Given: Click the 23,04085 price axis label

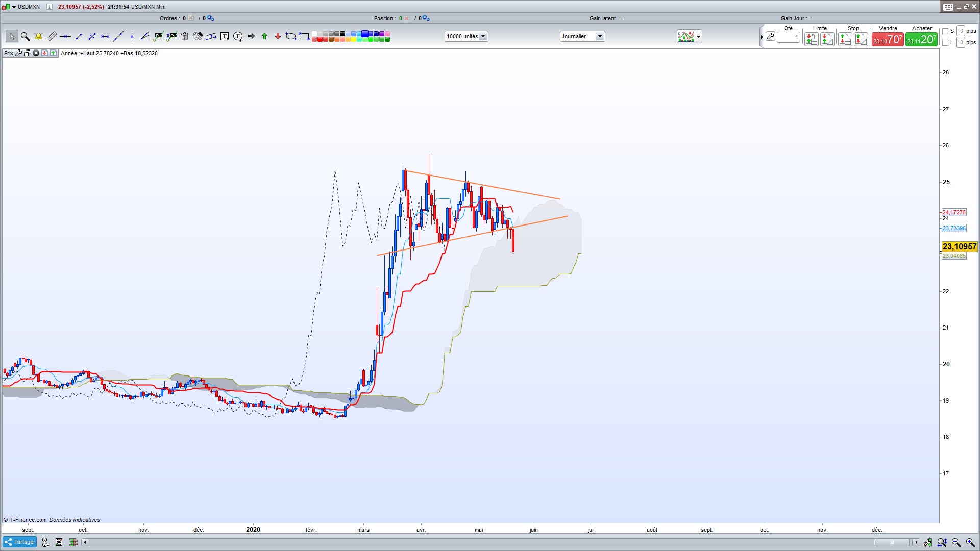Looking at the screenshot, I should (x=954, y=256).
